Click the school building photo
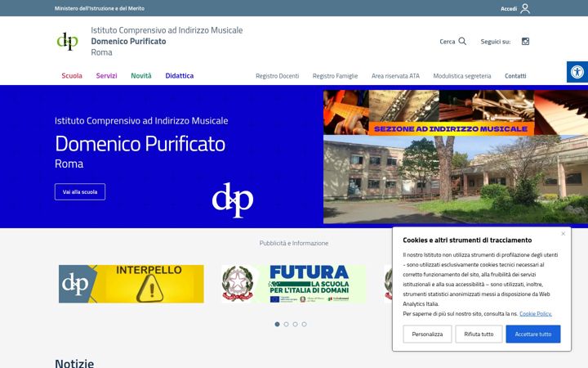This screenshot has height=368, width=588. pos(456,179)
